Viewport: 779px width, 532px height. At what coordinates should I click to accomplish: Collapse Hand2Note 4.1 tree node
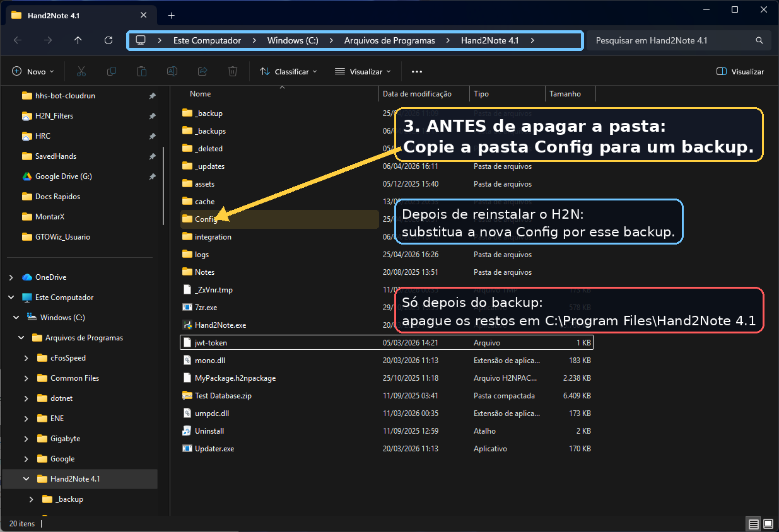click(x=26, y=479)
